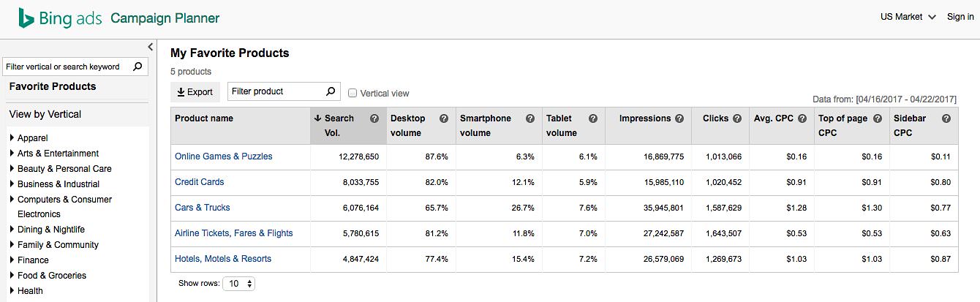
Task: Expand the Finance vertical category
Action: coord(12,260)
